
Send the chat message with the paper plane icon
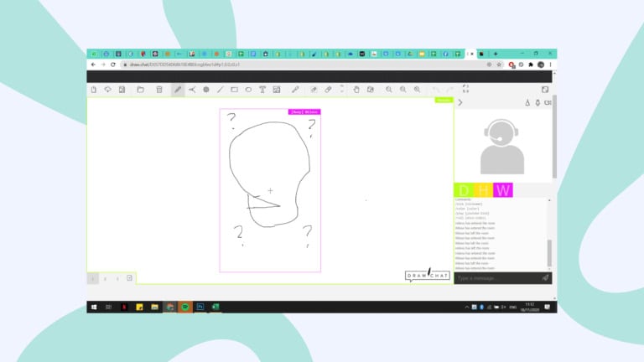tap(545, 278)
